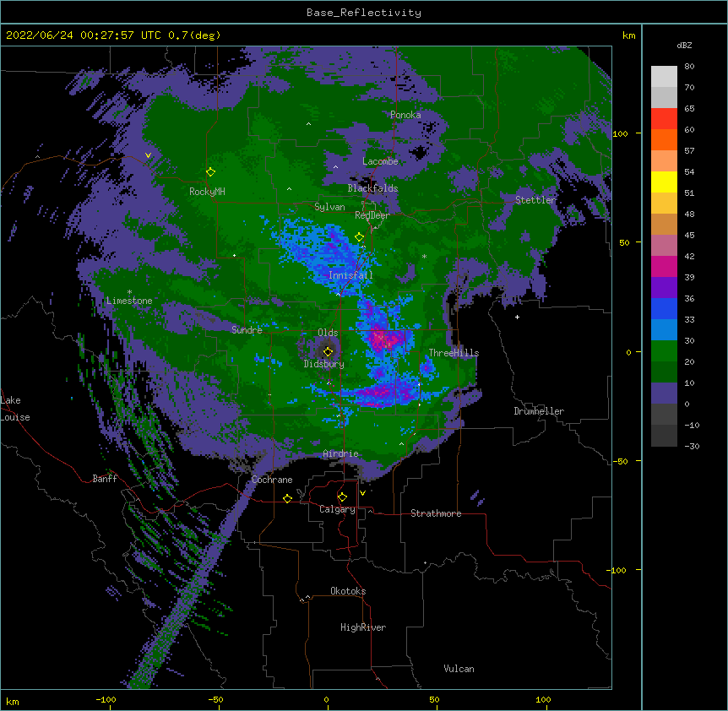Click the Sundre label
Viewport: 728px width, 711px height.
pyautogui.click(x=247, y=330)
